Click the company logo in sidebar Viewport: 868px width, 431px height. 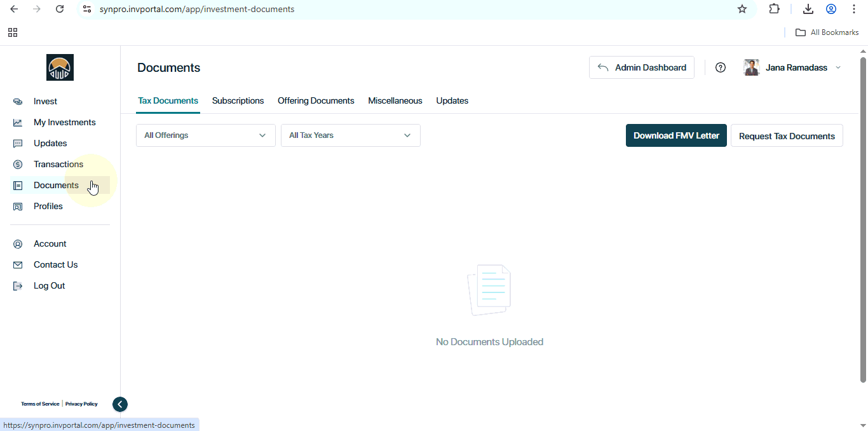click(60, 67)
